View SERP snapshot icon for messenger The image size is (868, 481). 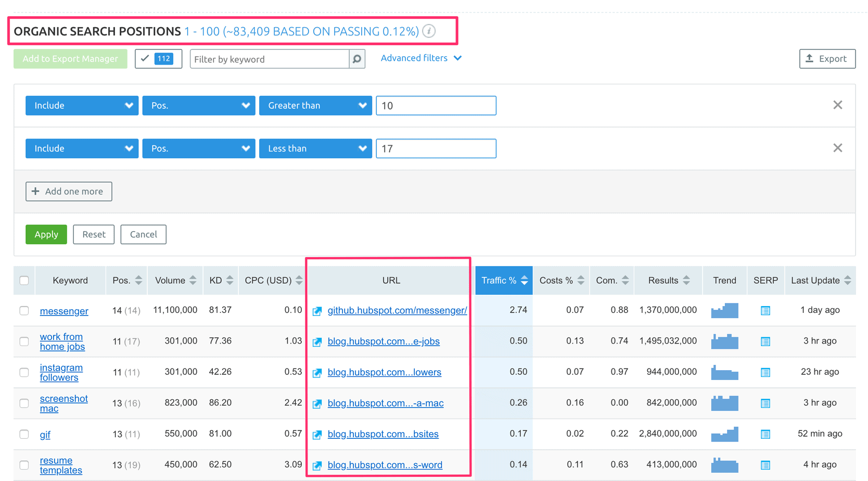(x=765, y=311)
